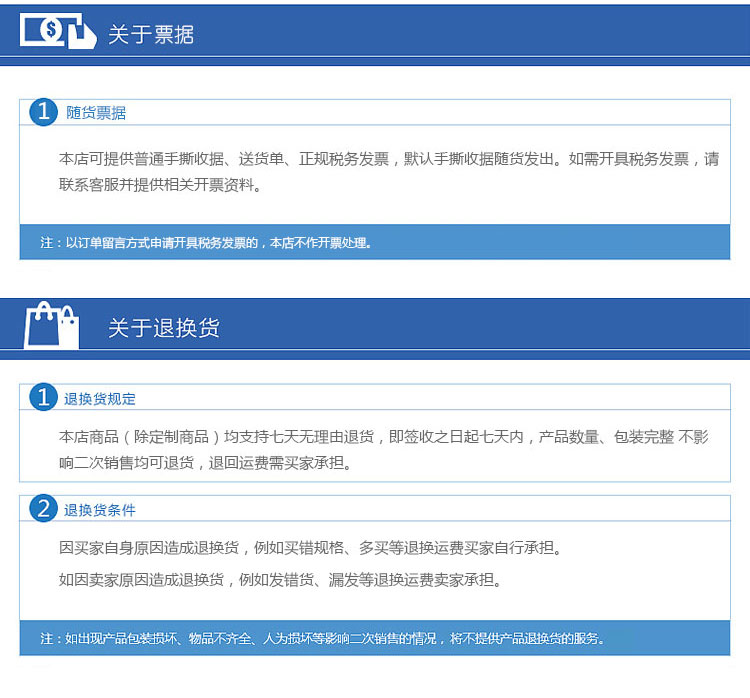The width and height of the screenshot is (750, 698).
Task: Select the 关于票据 section header title
Action: click(x=151, y=34)
